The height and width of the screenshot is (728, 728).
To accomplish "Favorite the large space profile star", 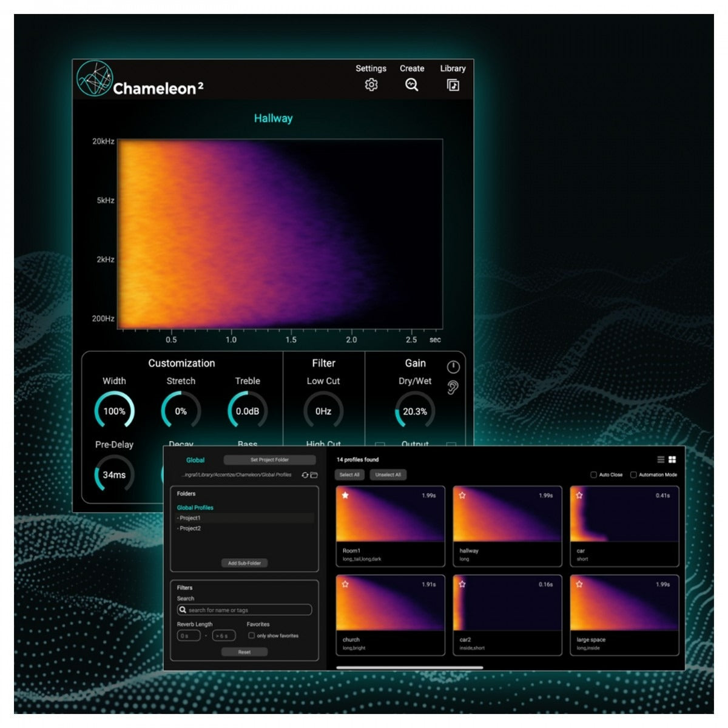I will click(x=579, y=584).
